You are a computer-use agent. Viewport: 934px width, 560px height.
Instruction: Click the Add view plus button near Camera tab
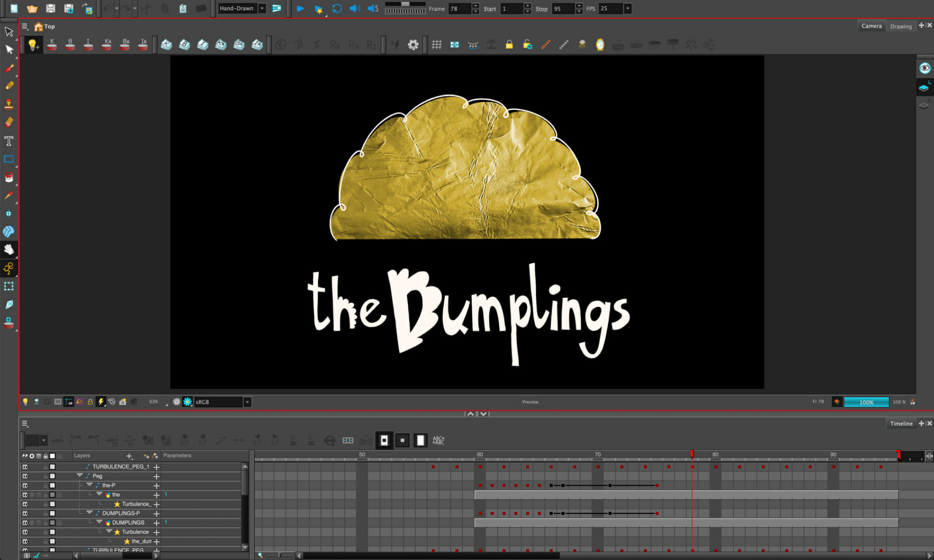tap(922, 25)
